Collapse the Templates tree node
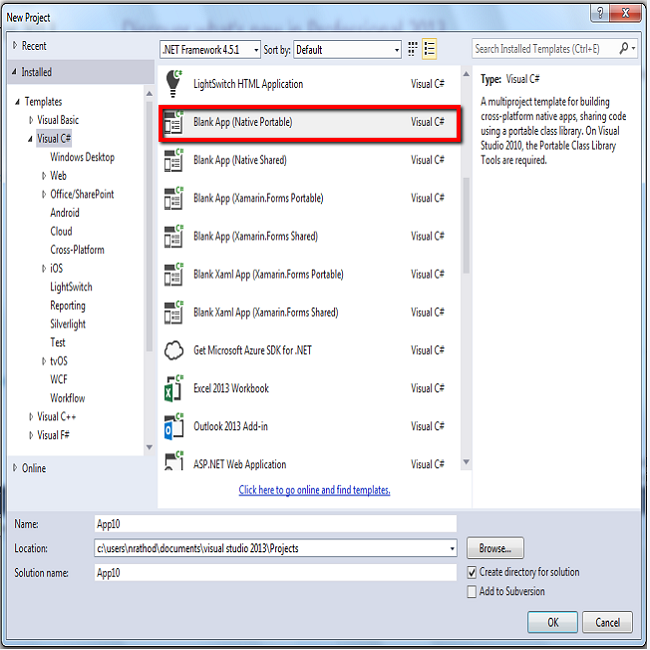The image size is (650, 650). click(x=17, y=102)
